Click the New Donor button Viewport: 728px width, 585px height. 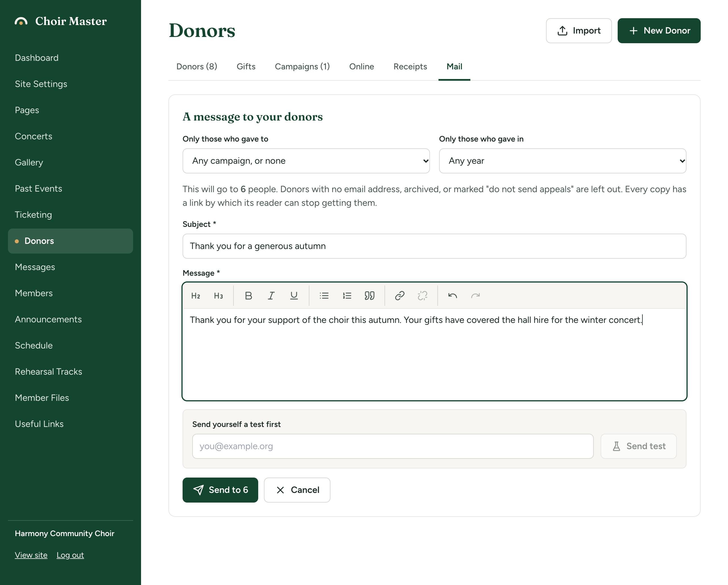659,31
